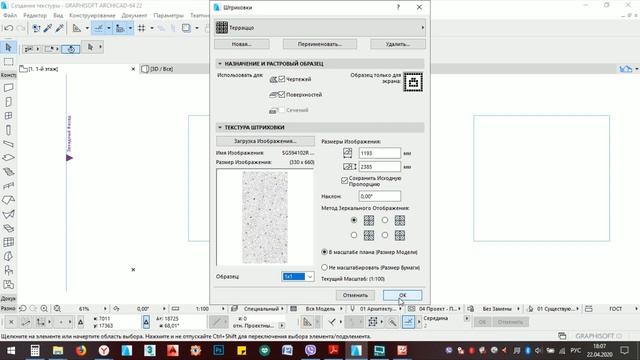Click the Удалить... button
This screenshot has width=640, height=360.
point(398,44)
